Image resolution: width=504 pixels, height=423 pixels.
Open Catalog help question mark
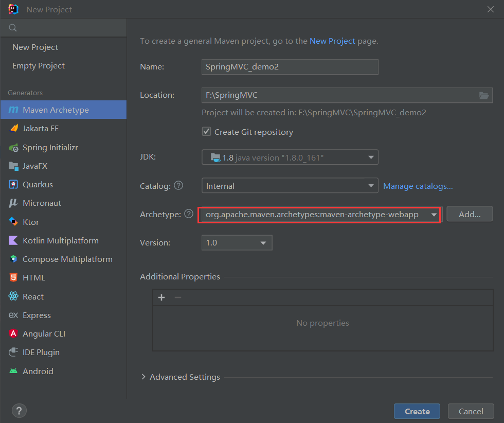click(178, 186)
